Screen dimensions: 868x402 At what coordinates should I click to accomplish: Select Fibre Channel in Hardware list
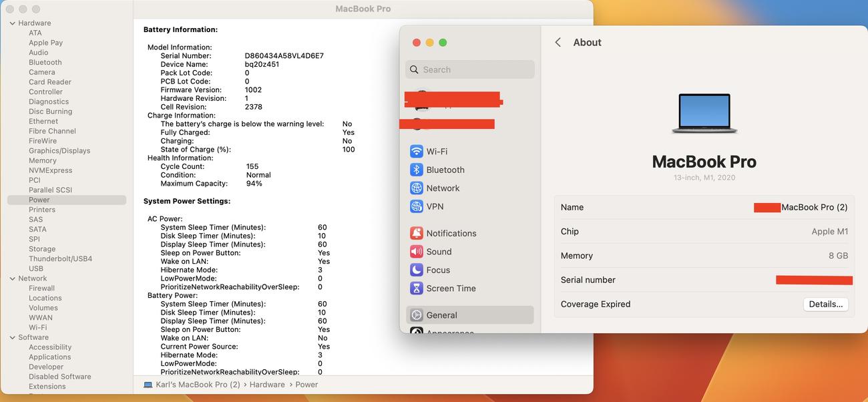[52, 131]
